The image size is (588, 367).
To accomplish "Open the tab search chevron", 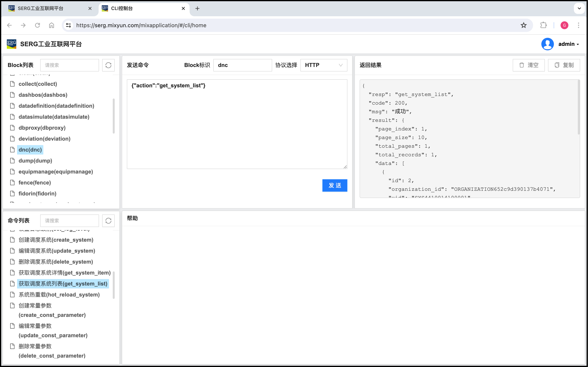I will click(579, 8).
